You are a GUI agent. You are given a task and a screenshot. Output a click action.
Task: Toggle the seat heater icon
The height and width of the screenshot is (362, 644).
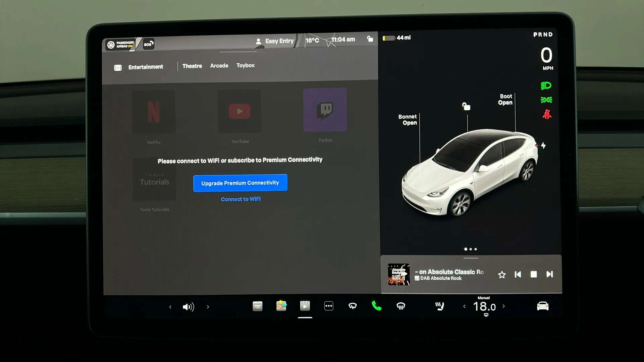439,306
